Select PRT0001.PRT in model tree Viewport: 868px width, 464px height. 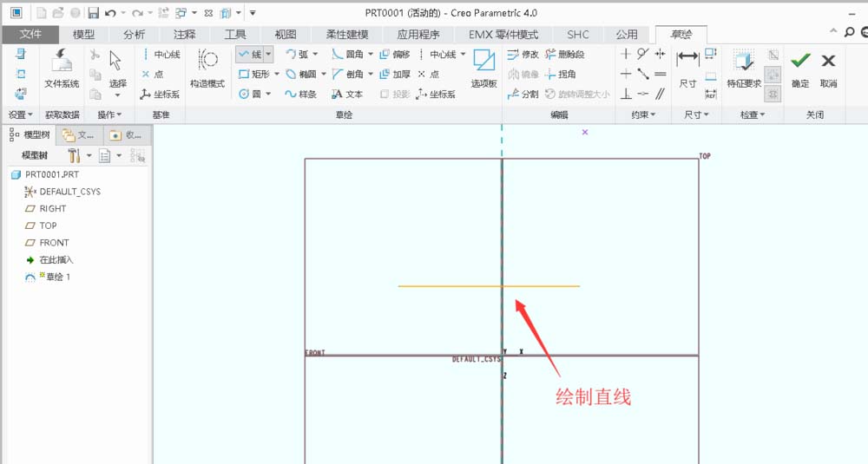point(45,174)
